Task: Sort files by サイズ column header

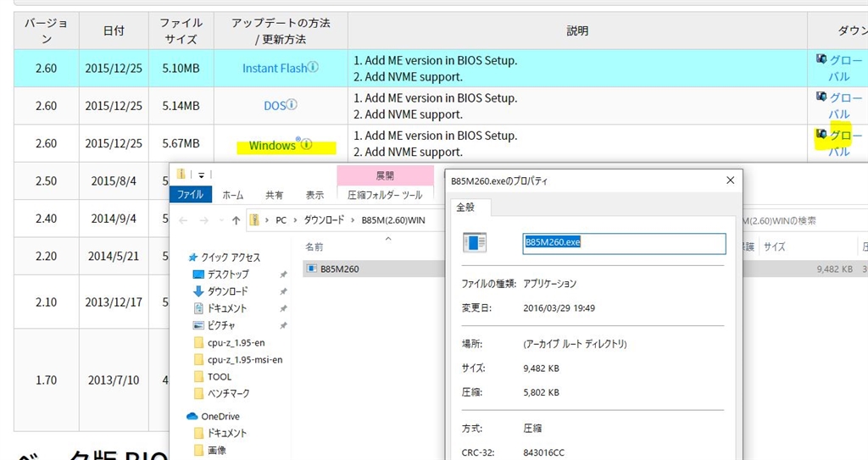Action: (775, 247)
